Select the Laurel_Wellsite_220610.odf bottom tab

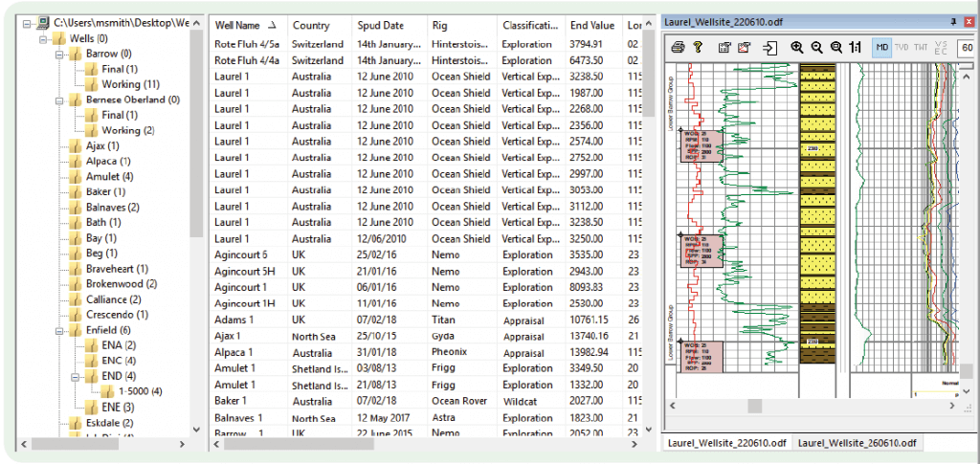click(727, 443)
